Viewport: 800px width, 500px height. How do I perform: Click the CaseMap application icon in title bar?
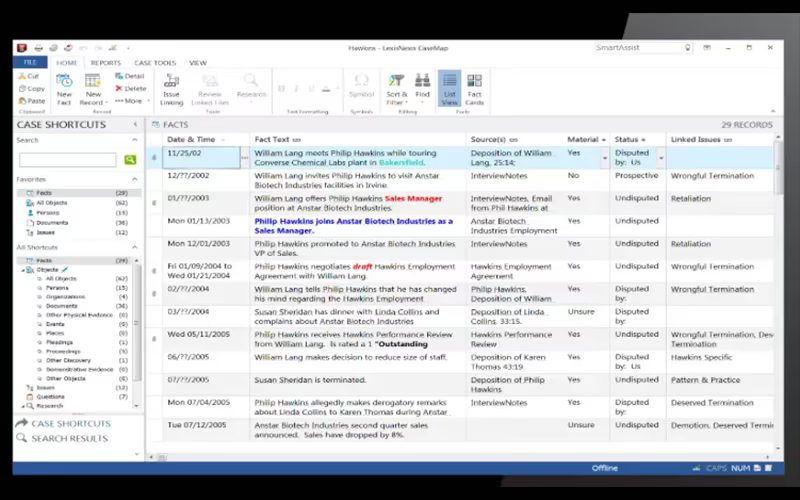pyautogui.click(x=21, y=48)
